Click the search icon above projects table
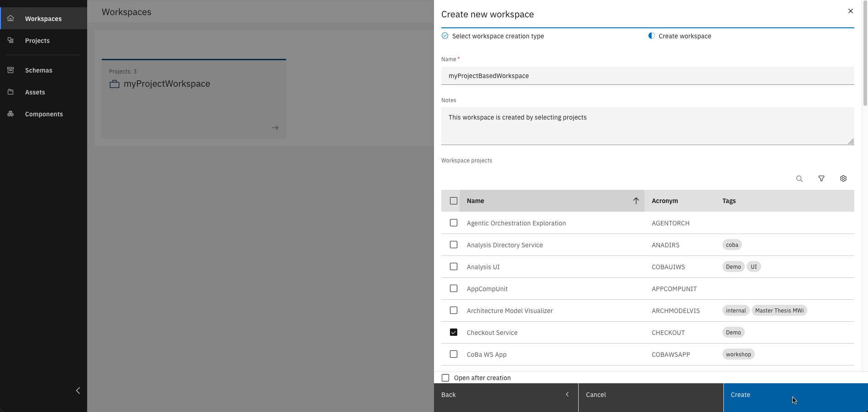Image resolution: width=868 pixels, height=412 pixels. pyautogui.click(x=799, y=179)
